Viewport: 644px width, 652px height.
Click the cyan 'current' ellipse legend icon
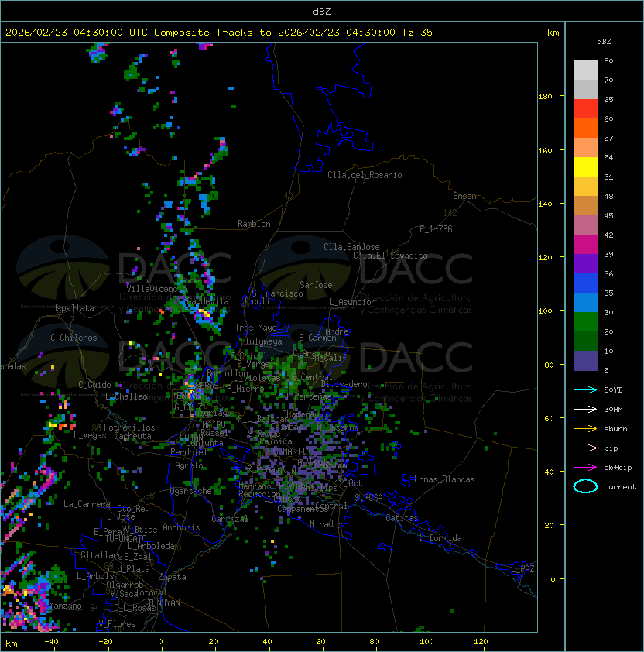585,486
